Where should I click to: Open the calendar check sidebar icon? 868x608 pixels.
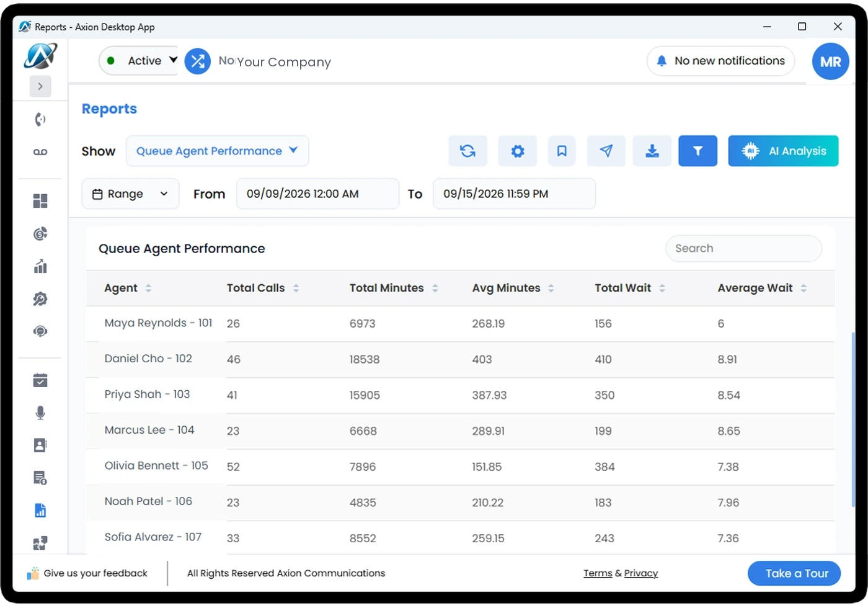click(x=40, y=380)
